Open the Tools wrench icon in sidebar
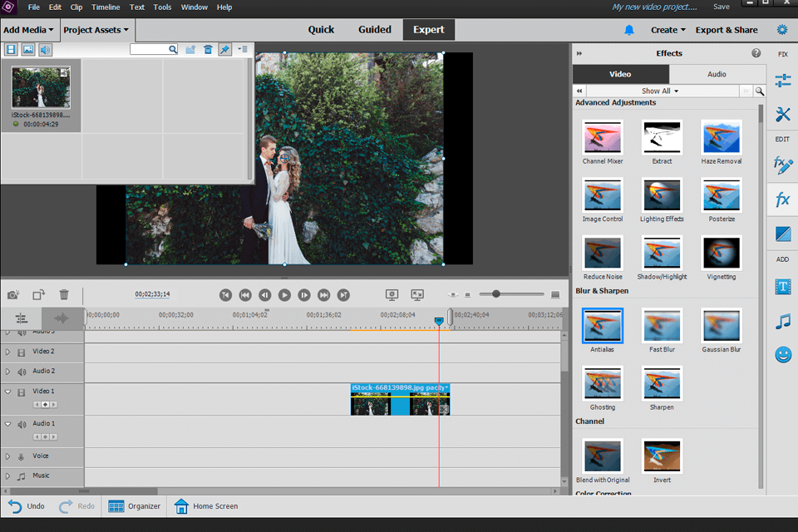798x532 pixels. point(782,115)
